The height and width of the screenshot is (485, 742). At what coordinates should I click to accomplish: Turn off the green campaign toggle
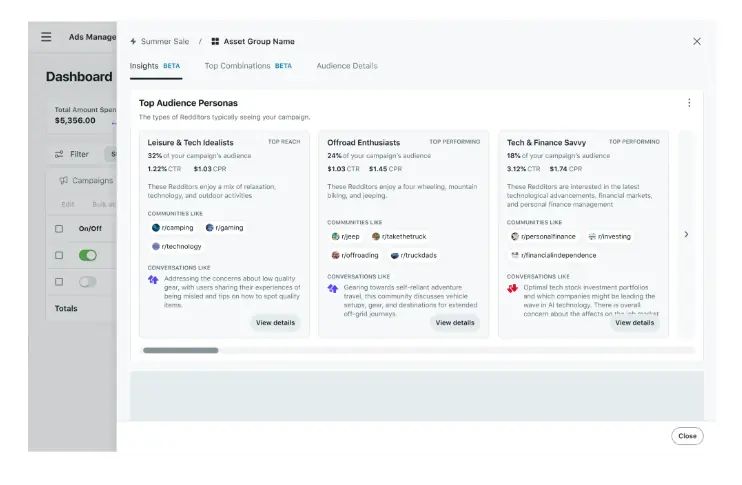tap(88, 256)
